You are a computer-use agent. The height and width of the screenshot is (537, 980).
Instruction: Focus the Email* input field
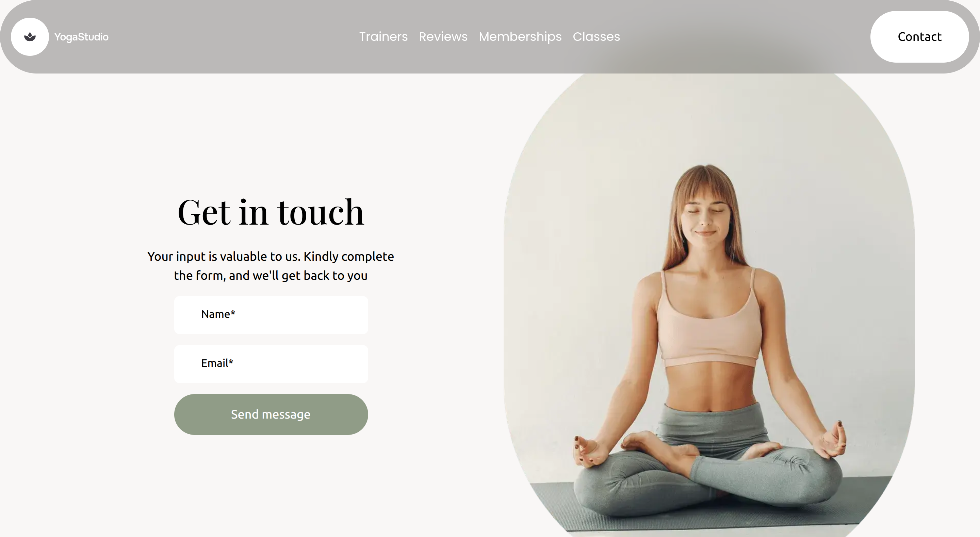[271, 364]
